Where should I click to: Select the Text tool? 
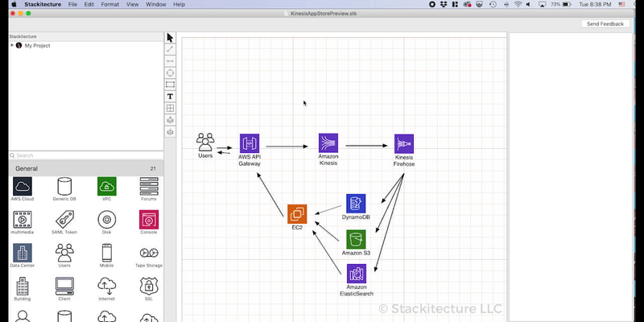[170, 97]
